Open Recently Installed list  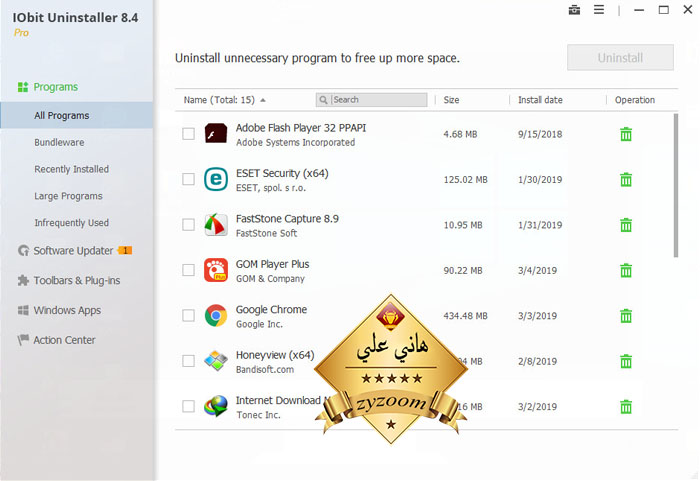coord(71,169)
